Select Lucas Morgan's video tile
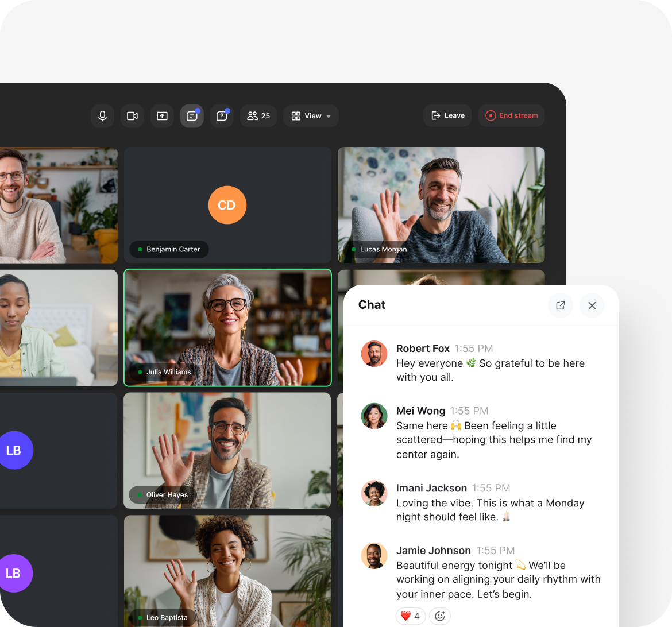This screenshot has height=627, width=672. (441, 205)
